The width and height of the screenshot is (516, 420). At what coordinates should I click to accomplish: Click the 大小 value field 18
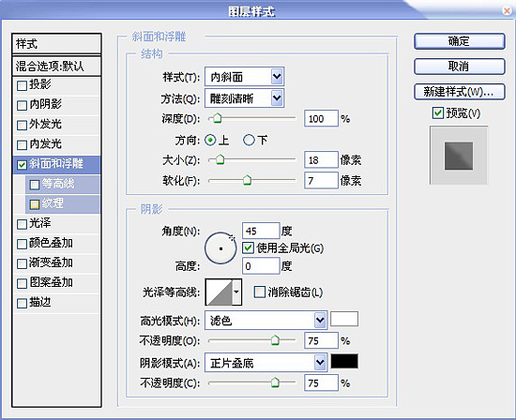coord(321,159)
